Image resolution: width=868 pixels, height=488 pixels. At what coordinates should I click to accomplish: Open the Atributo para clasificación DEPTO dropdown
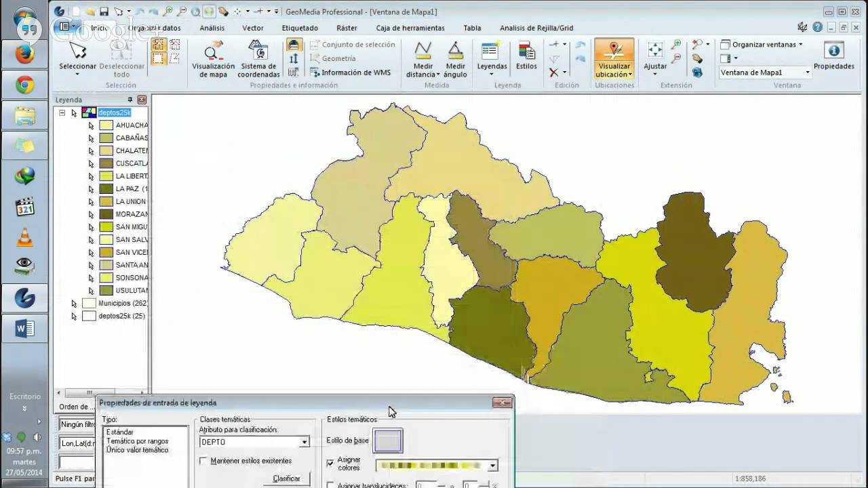(304, 442)
